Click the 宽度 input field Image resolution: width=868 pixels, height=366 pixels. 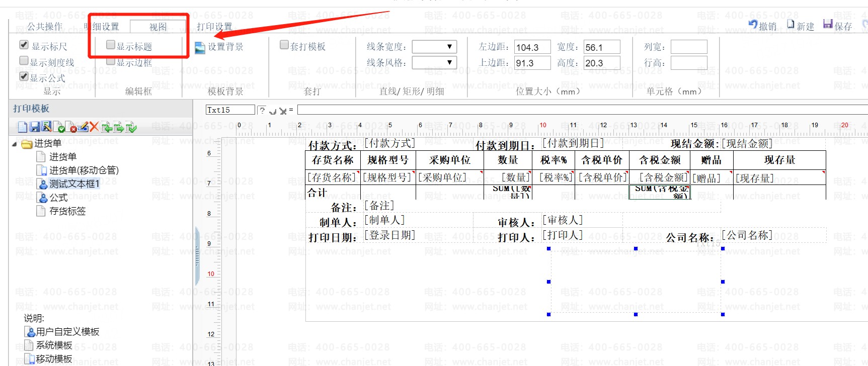point(602,47)
